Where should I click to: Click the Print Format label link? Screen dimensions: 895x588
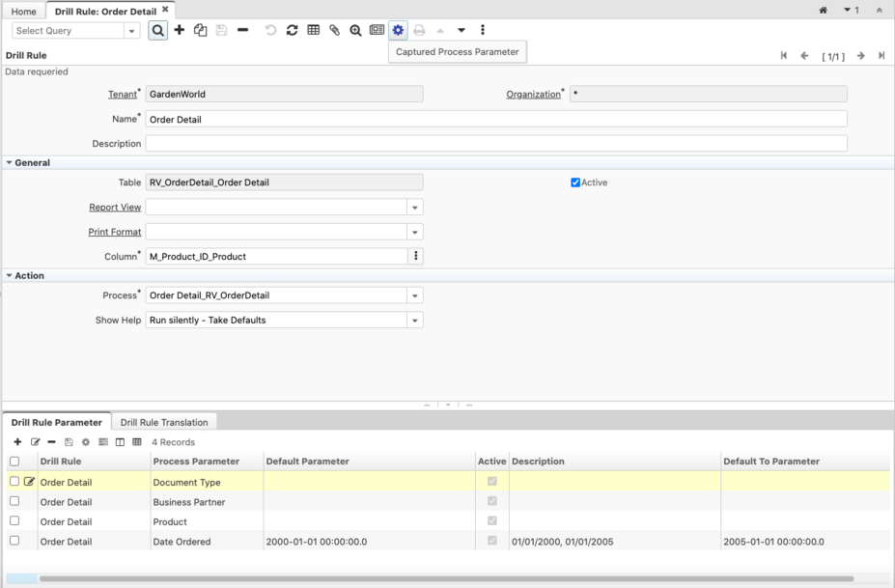pyautogui.click(x=114, y=232)
